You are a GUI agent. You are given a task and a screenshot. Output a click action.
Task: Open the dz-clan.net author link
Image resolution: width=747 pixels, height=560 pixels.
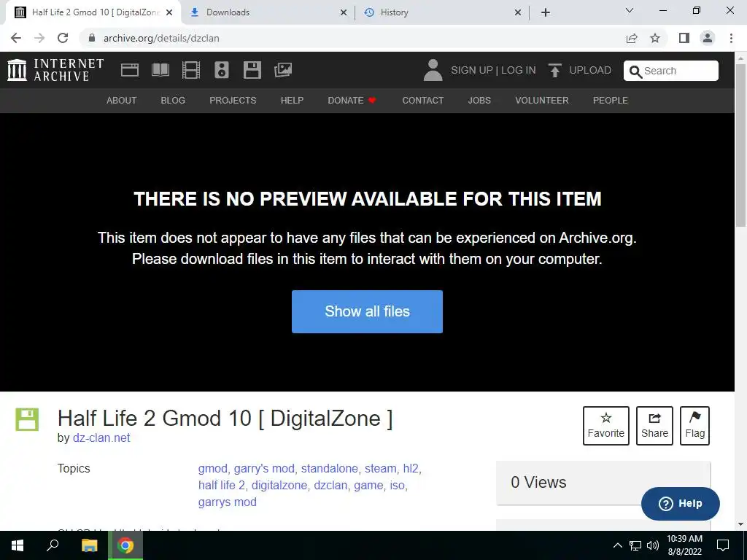(x=101, y=437)
